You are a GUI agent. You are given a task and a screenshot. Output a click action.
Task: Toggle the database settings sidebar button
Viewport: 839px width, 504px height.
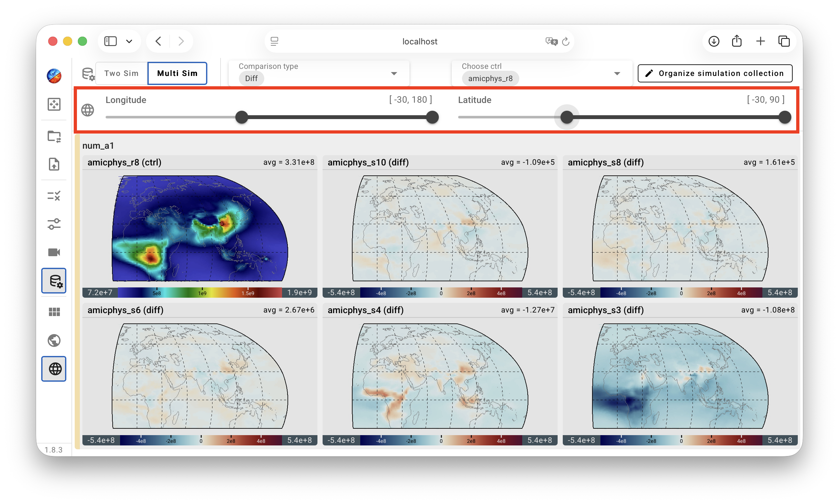pyautogui.click(x=54, y=281)
